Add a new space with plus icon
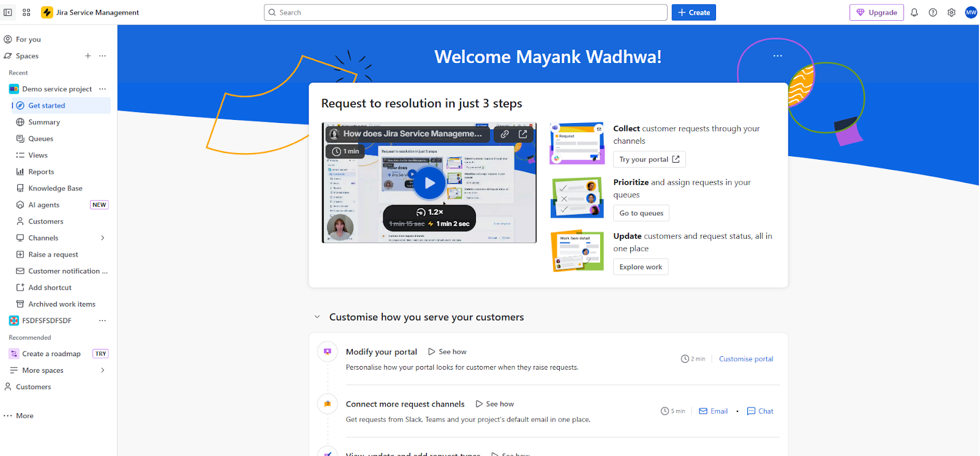Viewport: 980px width, 456px height. tap(88, 56)
